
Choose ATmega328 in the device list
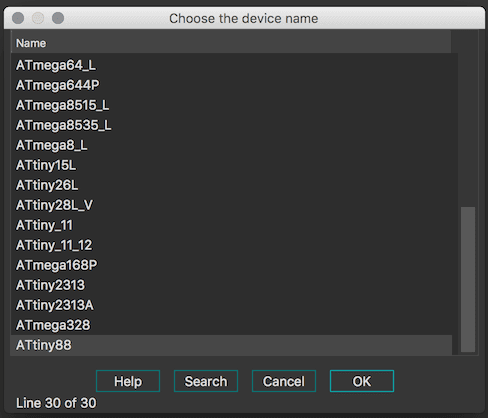231,325
